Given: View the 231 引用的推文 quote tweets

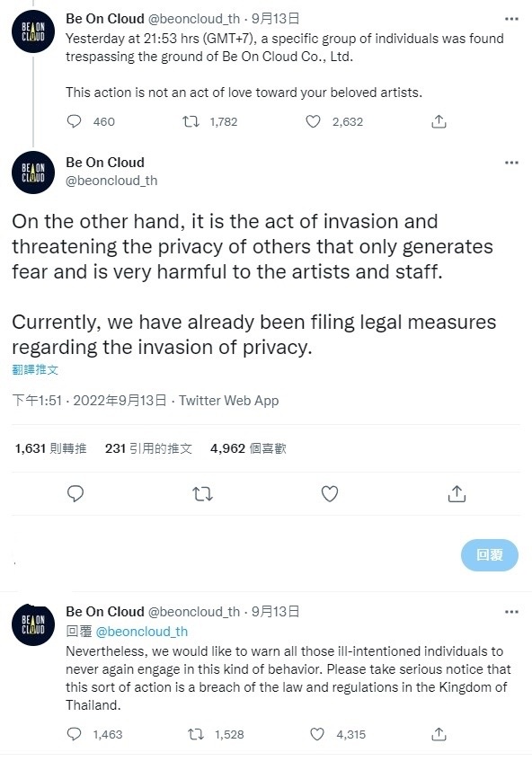Looking at the screenshot, I should (x=148, y=448).
